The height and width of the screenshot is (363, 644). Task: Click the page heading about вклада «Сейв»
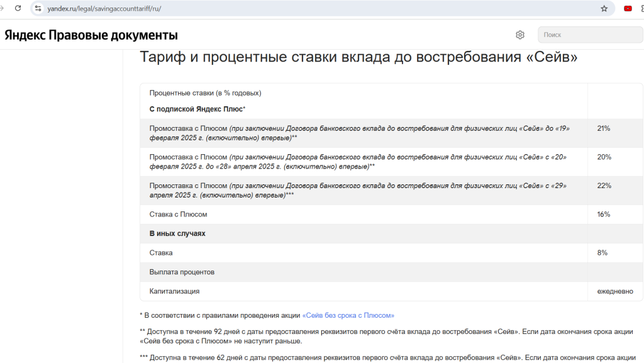pos(358,57)
